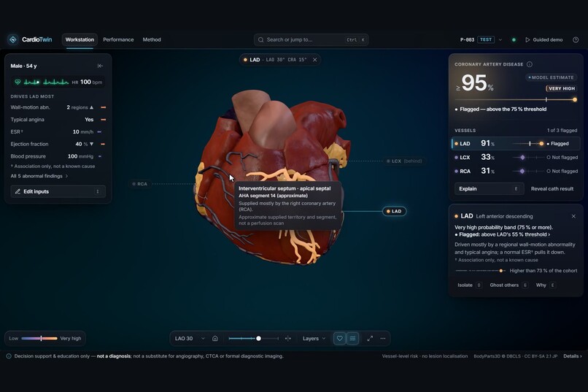Click the pan/move crosshair icon

click(x=288, y=339)
